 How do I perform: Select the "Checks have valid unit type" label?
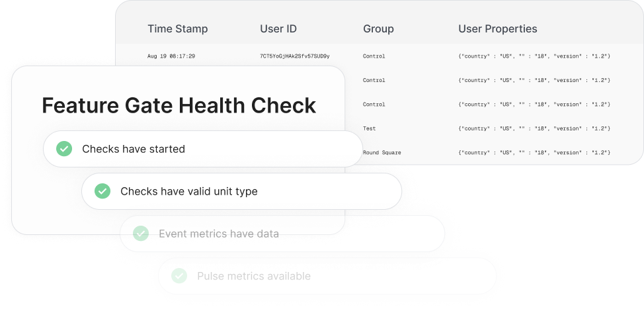189,191
